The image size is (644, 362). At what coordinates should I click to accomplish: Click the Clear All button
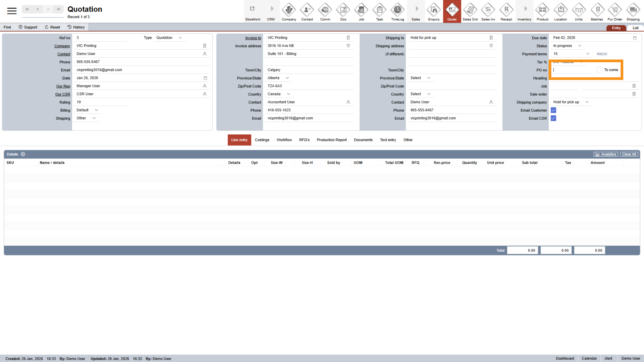[x=629, y=154]
